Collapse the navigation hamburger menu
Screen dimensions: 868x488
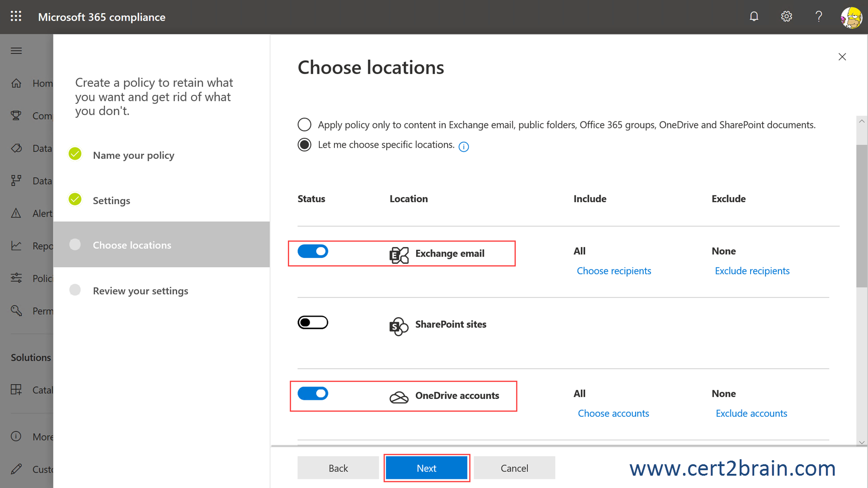pyautogui.click(x=16, y=51)
